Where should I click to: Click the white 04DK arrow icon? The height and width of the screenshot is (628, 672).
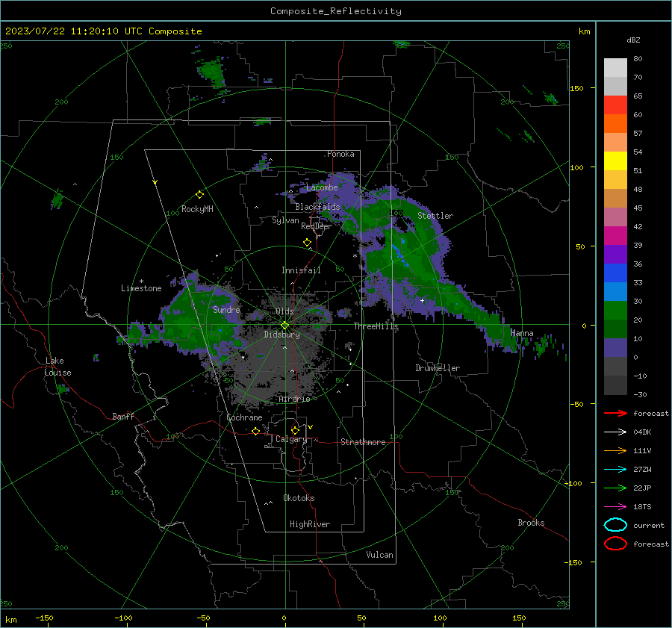pyautogui.click(x=615, y=432)
